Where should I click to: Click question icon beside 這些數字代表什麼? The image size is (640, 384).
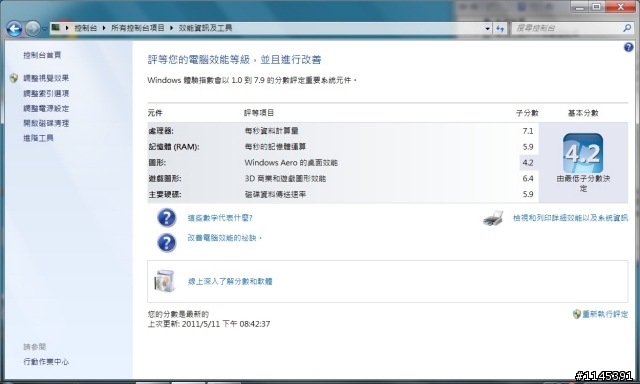[167, 218]
